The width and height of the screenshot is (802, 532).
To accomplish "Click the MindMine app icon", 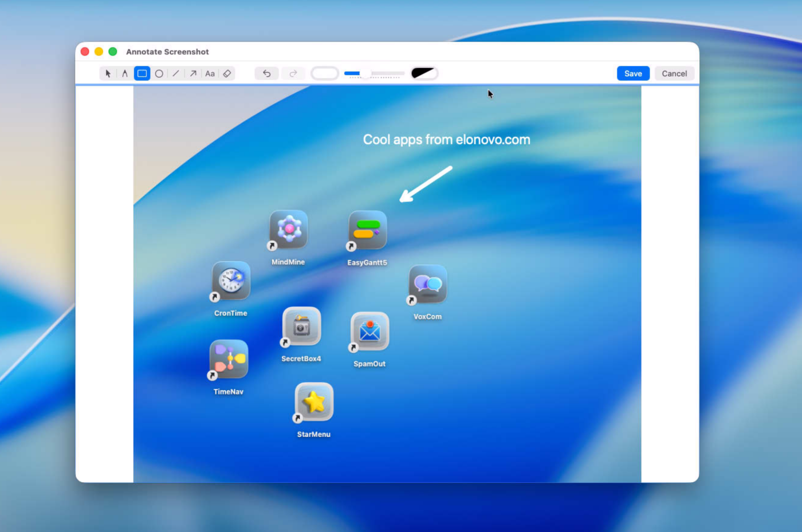I will (x=289, y=230).
